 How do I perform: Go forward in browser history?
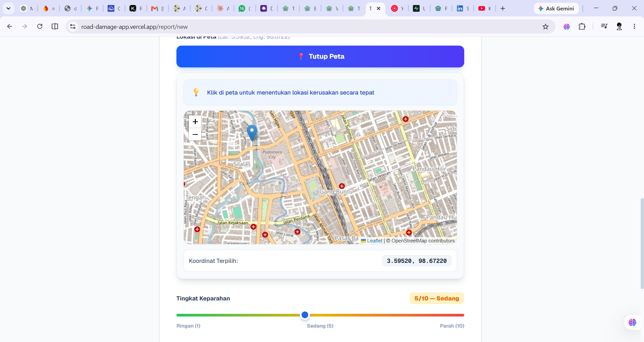(x=24, y=26)
